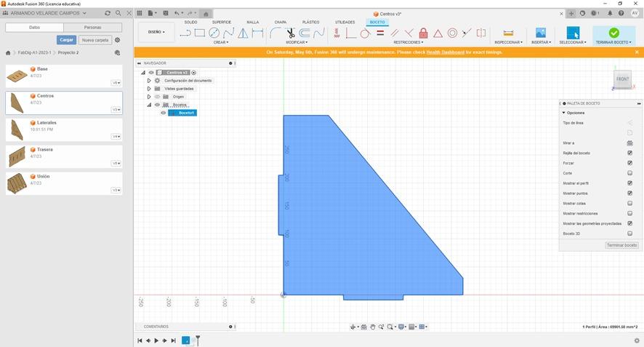Click the Terminar boceto palette button
This screenshot has width=644, height=347.
pos(621,245)
